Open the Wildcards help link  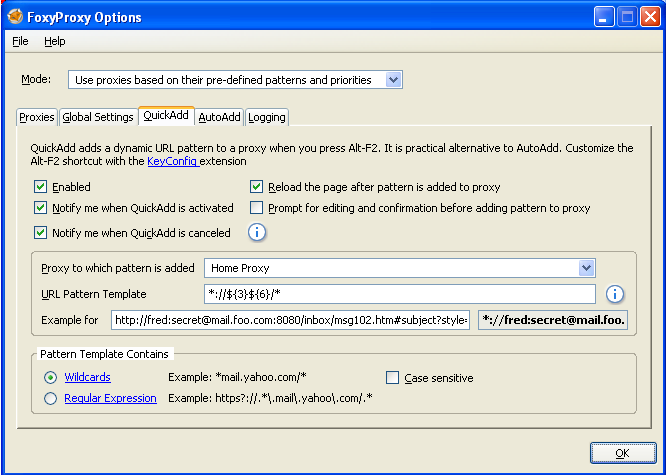(x=87, y=377)
